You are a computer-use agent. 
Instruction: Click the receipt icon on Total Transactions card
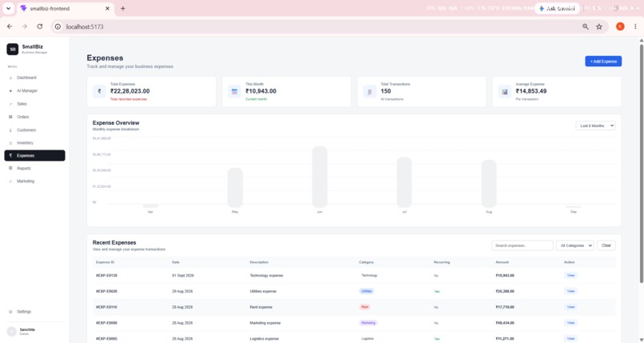click(x=370, y=92)
